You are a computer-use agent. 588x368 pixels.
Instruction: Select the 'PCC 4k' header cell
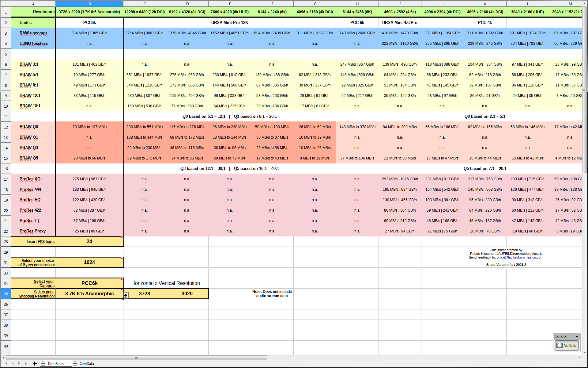coord(485,22)
